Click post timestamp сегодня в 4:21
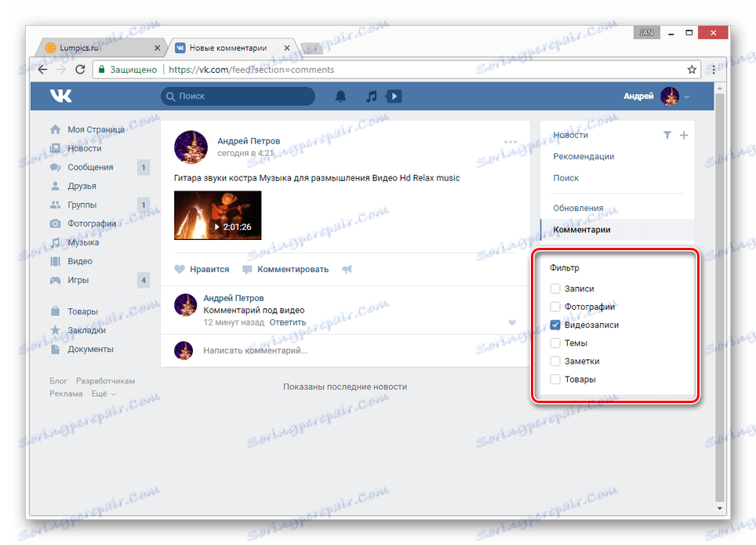 tap(245, 154)
